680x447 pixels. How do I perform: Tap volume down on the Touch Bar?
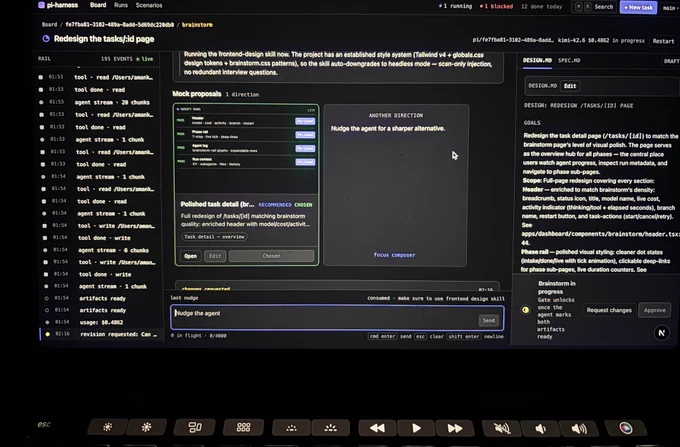click(x=540, y=429)
